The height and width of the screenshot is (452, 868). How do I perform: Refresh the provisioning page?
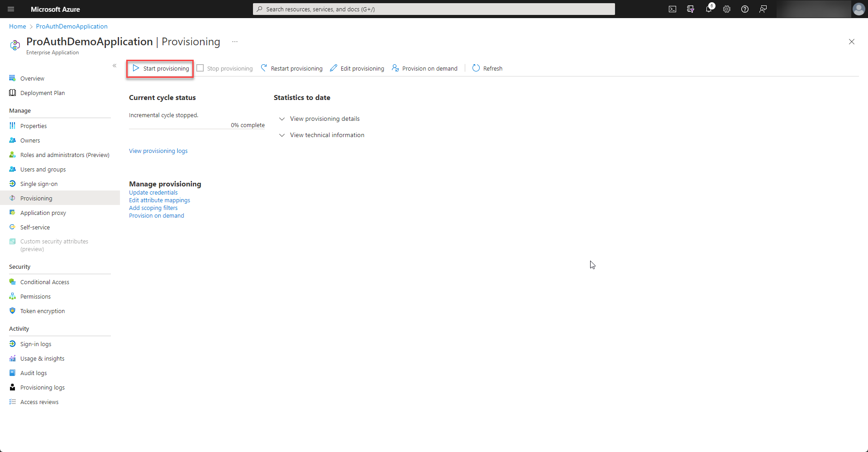point(487,68)
